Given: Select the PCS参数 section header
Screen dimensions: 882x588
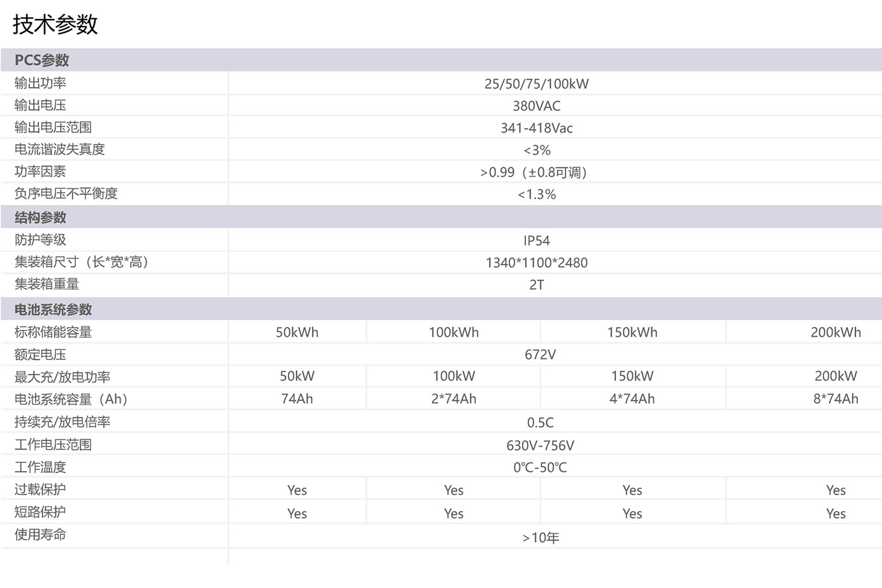Looking at the screenshot, I should [42, 60].
